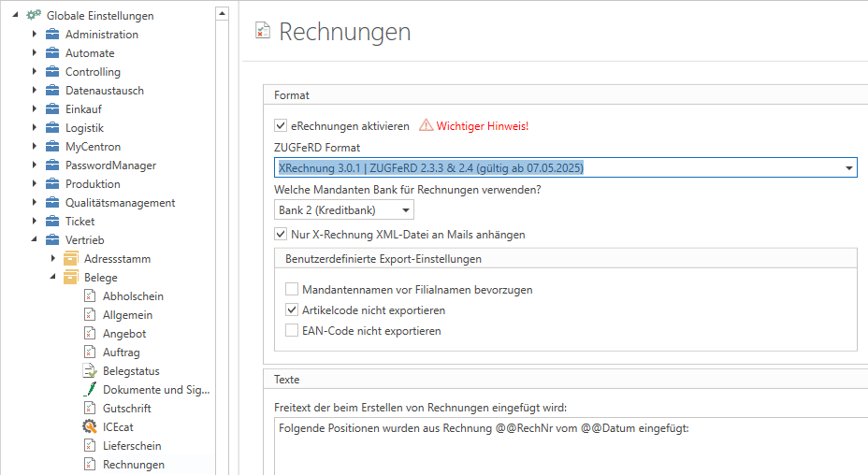This screenshot has width=868, height=475.
Task: Click the Dokumente und Signaturen pen icon
Action: point(90,390)
